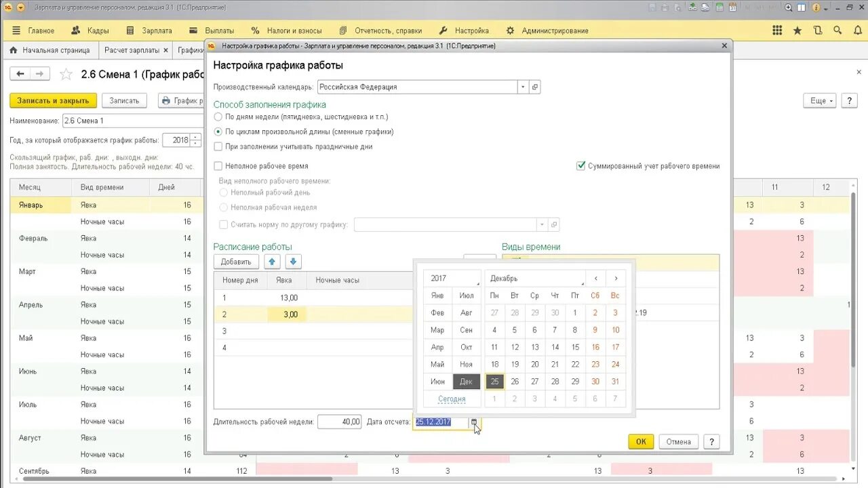Click the calendar icon next to Дата отсчета
The width and height of the screenshot is (868, 488).
coord(474,422)
